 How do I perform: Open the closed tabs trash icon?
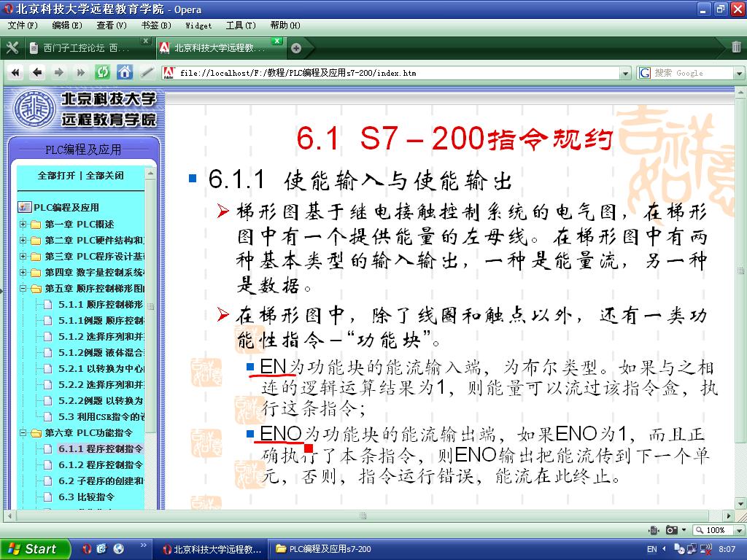736,47
